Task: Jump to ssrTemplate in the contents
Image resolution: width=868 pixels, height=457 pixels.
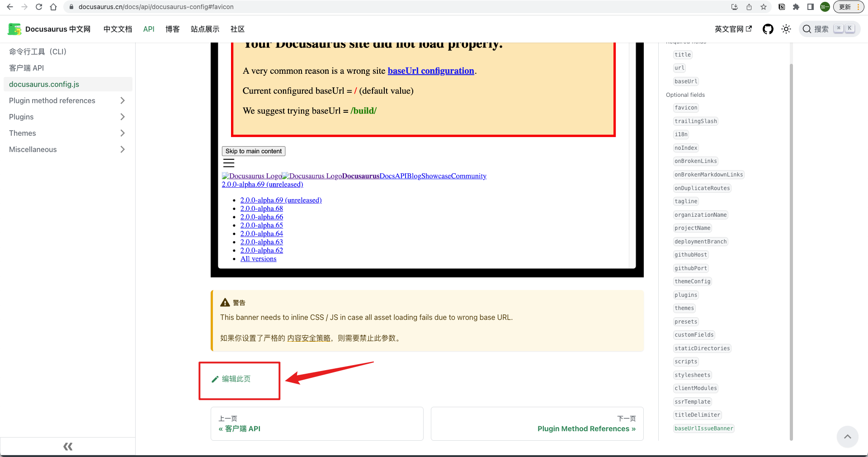Action: (693, 402)
